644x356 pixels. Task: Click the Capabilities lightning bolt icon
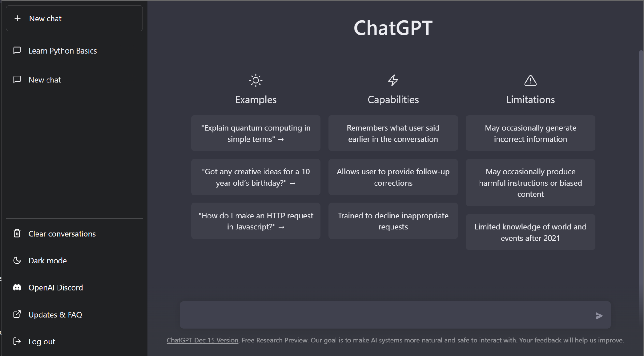393,80
